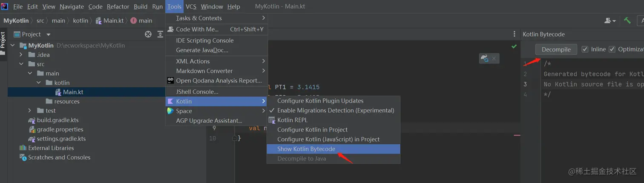Click MyKotlin breadcrumb
The height and width of the screenshot is (183, 644).
(16, 20)
